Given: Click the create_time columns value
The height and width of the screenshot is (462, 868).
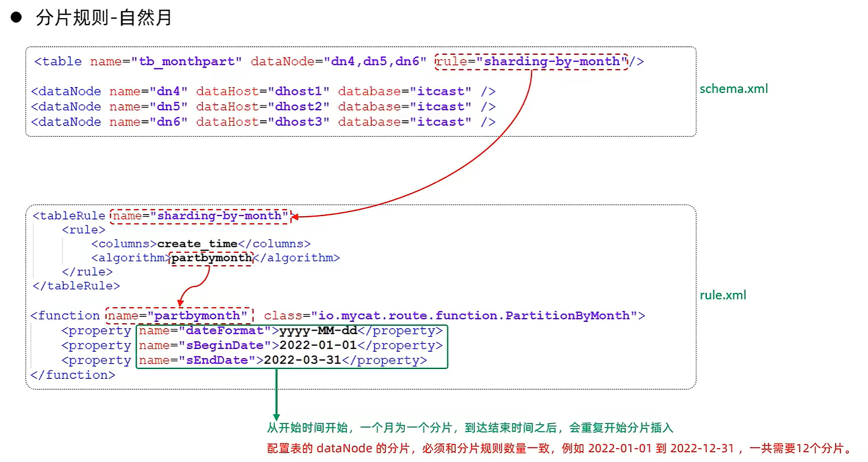Looking at the screenshot, I should [197, 244].
